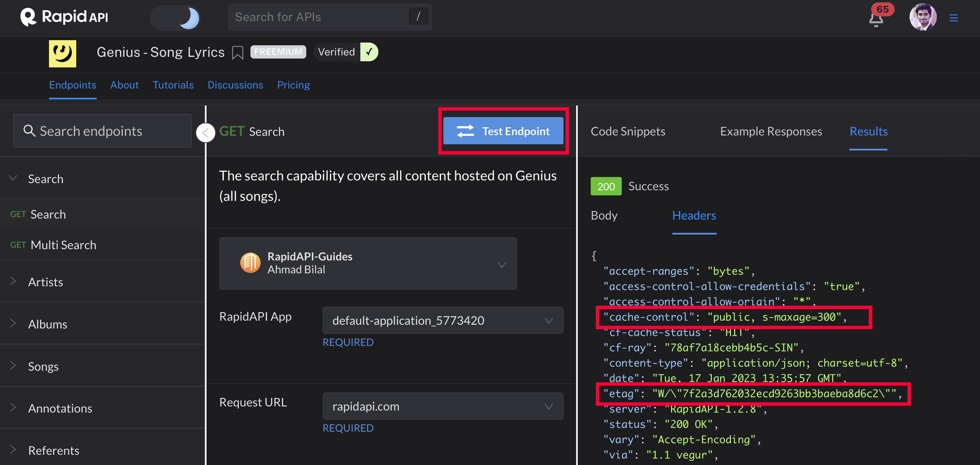Click the FREEMIUM badge label
Image resolution: width=980 pixels, height=465 pixels.
278,52
